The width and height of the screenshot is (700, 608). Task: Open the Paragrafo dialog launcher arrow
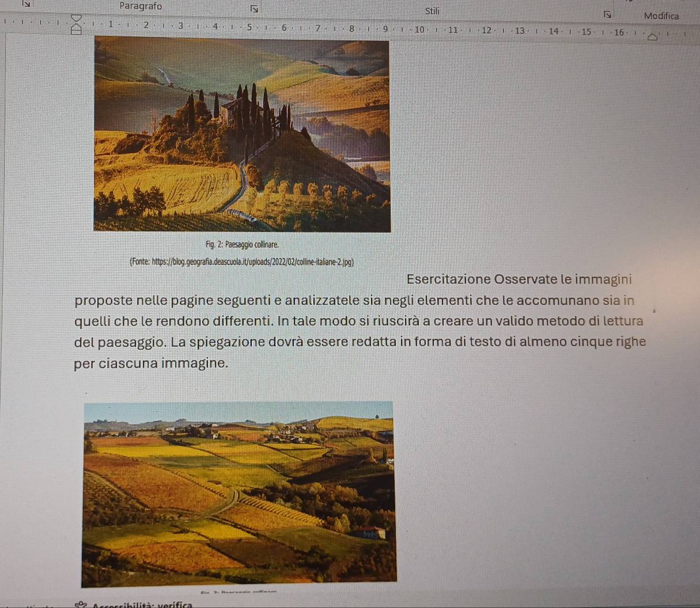point(251,9)
